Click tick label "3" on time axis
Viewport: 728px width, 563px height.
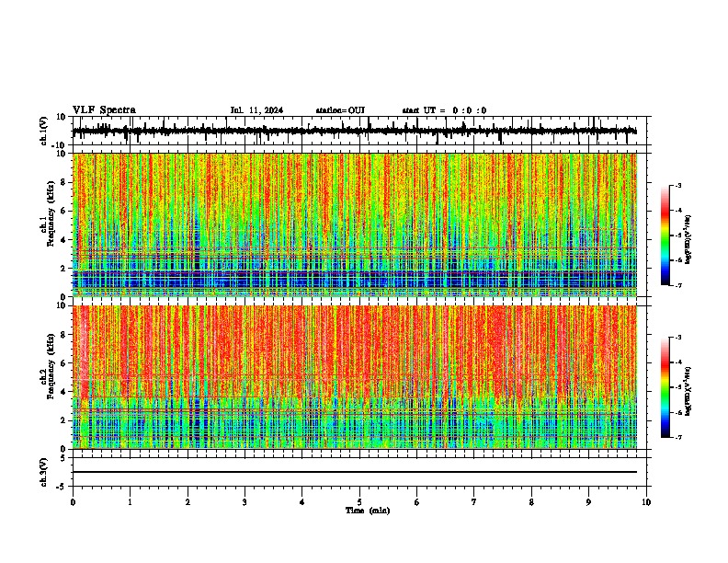click(245, 502)
